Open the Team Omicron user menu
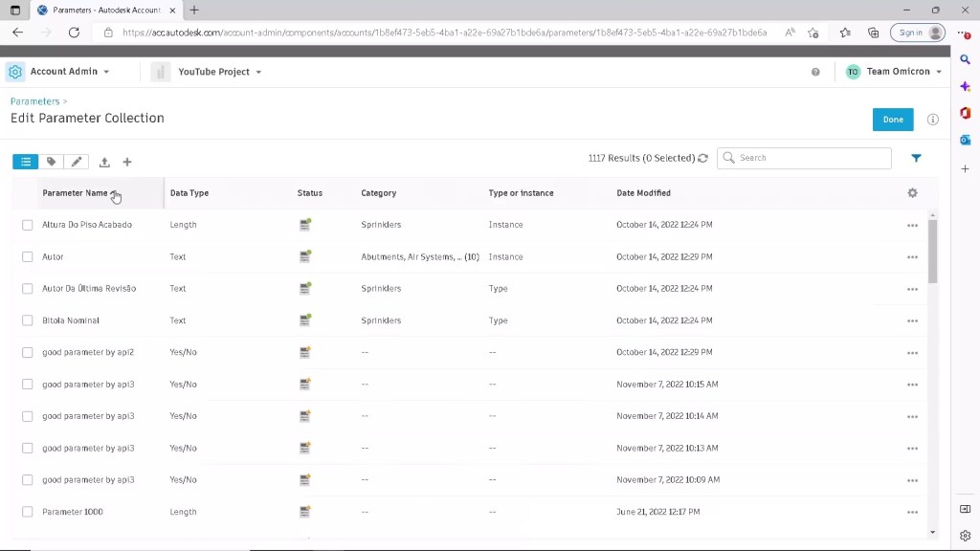This screenshot has width=980, height=551. pos(894,72)
